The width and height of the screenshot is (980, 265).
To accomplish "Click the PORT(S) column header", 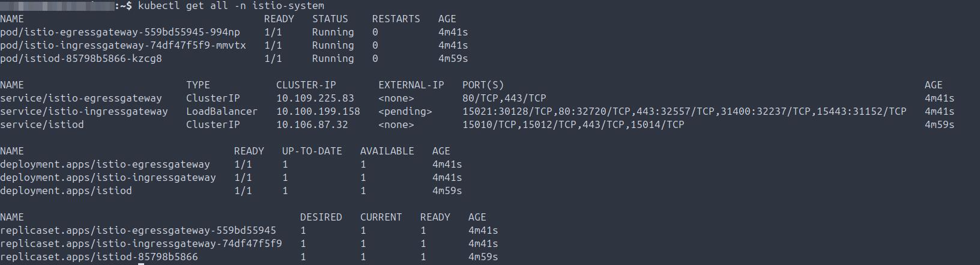I will (483, 85).
